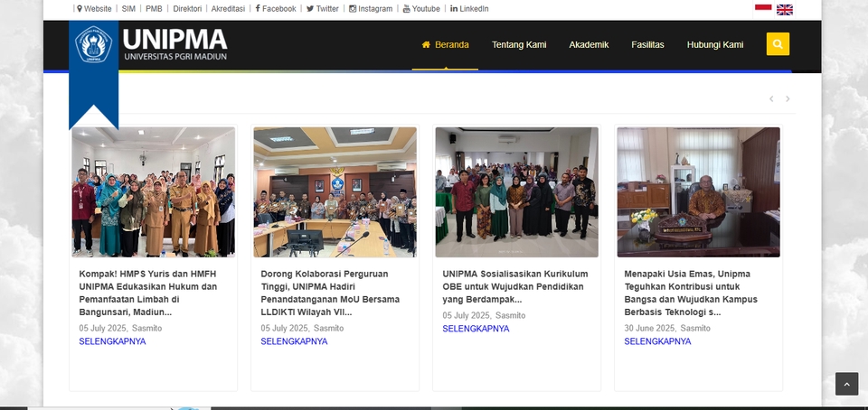Image resolution: width=868 pixels, height=410 pixels.
Task: Open the PMB link
Action: [154, 9]
